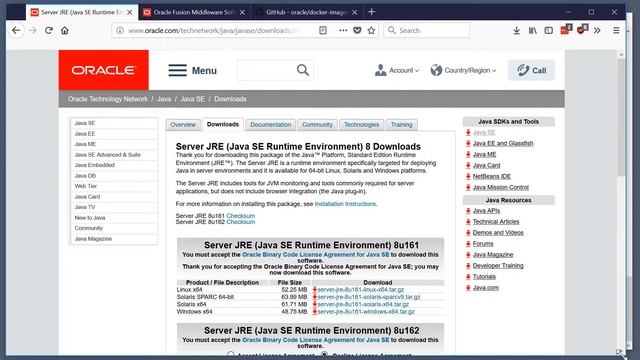Open the Oracle Menu hamburger
640x360 pixels.
click(192, 71)
